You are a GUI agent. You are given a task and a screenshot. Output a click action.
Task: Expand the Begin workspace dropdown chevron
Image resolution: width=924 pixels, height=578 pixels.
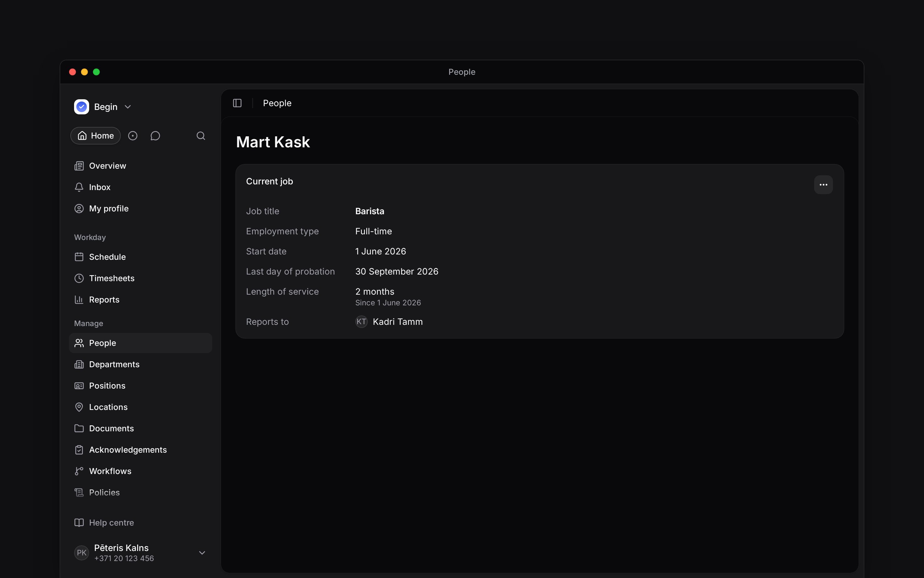point(128,107)
